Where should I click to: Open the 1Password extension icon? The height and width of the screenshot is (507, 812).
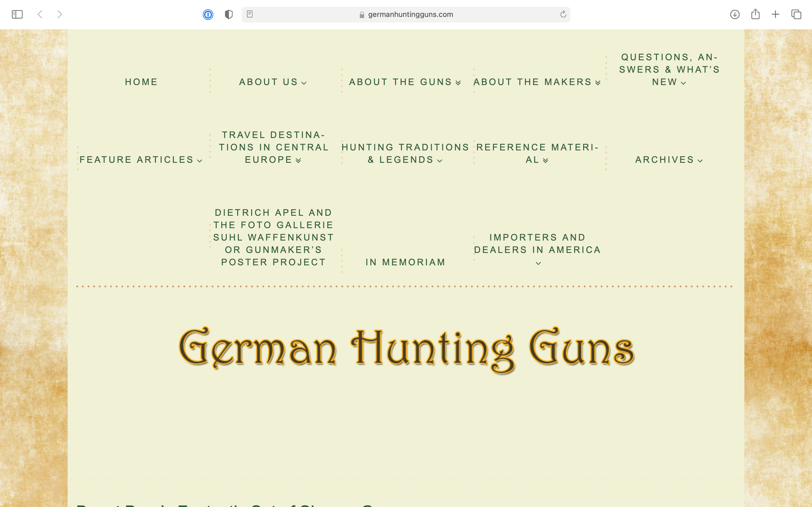208,14
